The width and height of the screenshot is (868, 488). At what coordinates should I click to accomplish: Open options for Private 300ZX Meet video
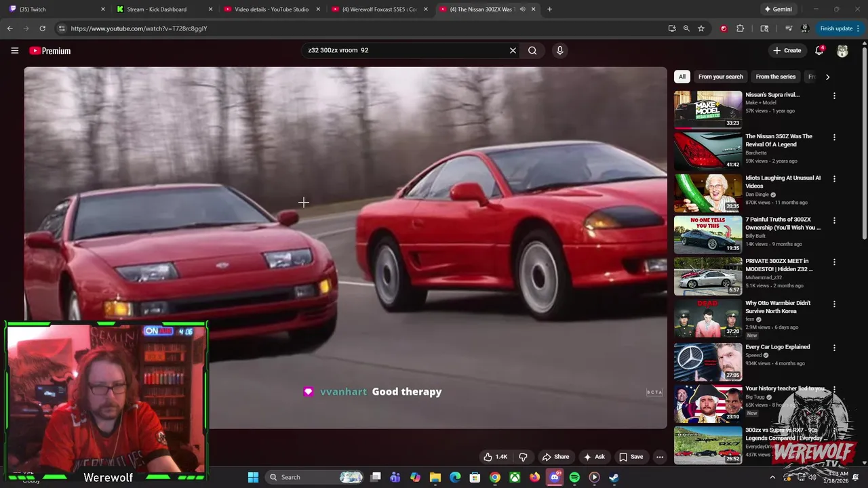coord(834,262)
